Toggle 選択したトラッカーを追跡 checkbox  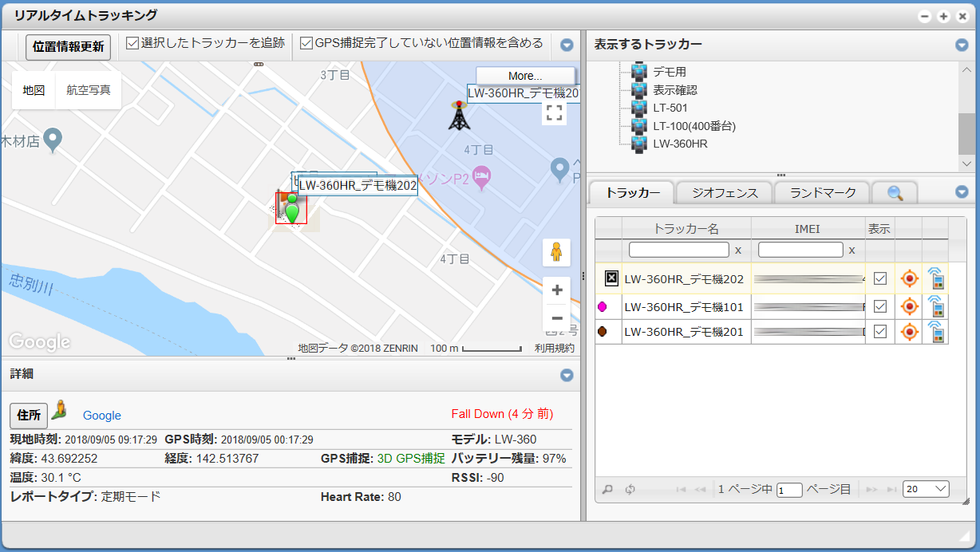(x=132, y=44)
